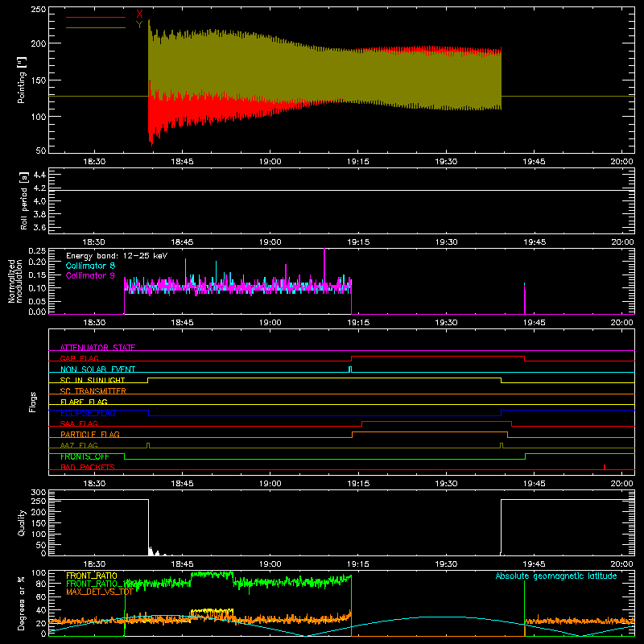Pick the PARTICLE_FLAG label
The width and height of the screenshot is (644, 644).
[90, 434]
